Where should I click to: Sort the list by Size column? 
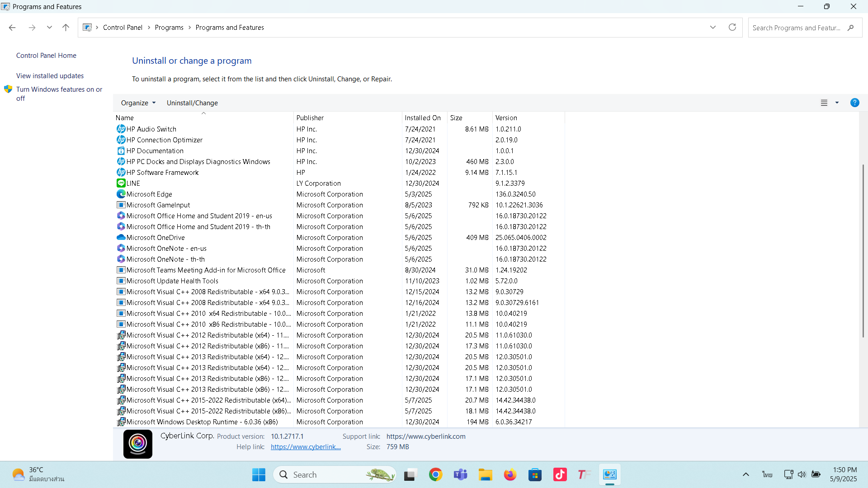tap(470, 118)
